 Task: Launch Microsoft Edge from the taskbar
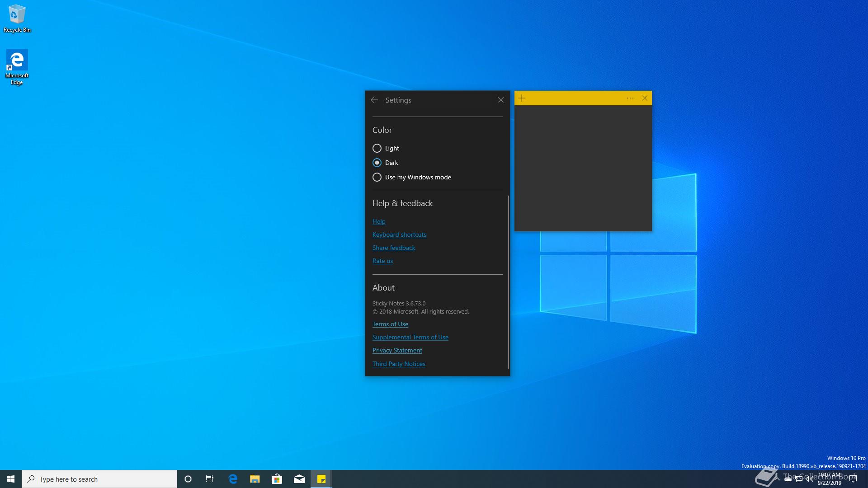click(x=233, y=479)
